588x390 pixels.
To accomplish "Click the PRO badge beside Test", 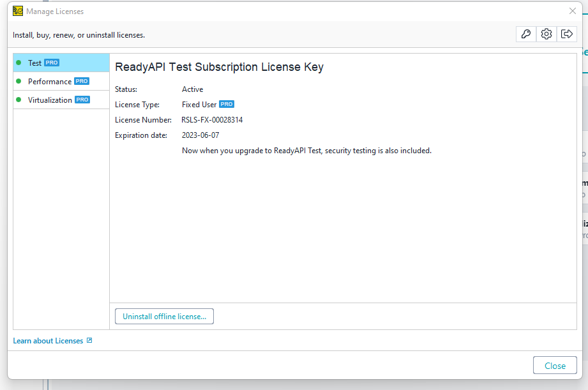I will [x=52, y=63].
